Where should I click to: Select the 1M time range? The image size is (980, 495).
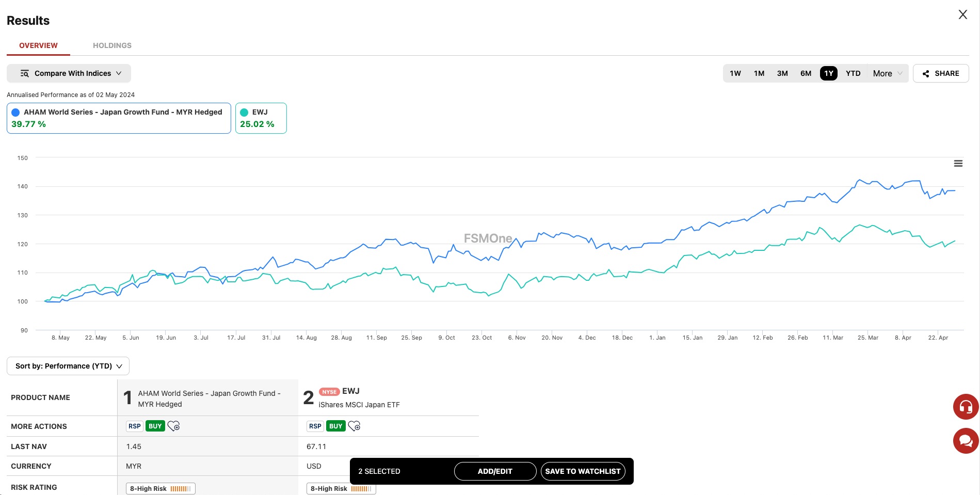point(759,73)
